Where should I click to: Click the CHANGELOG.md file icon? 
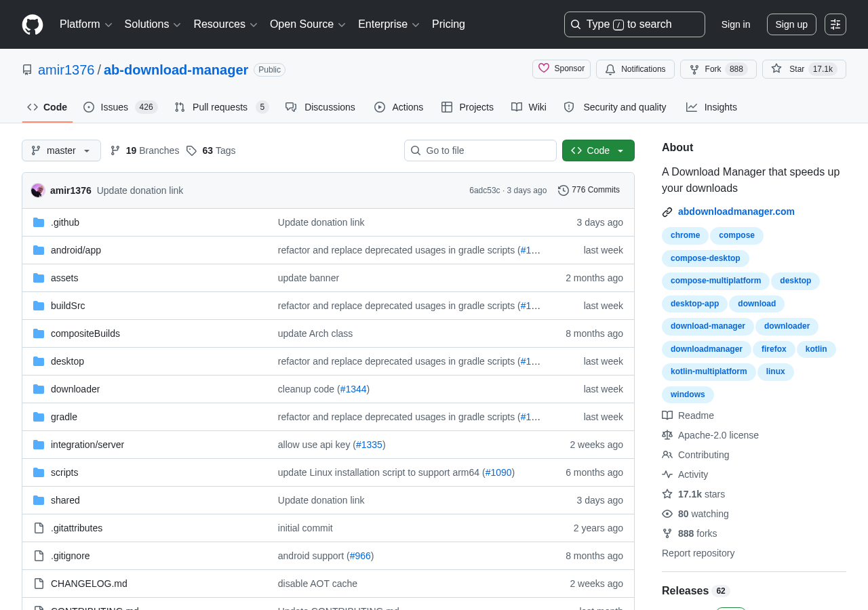point(39,584)
